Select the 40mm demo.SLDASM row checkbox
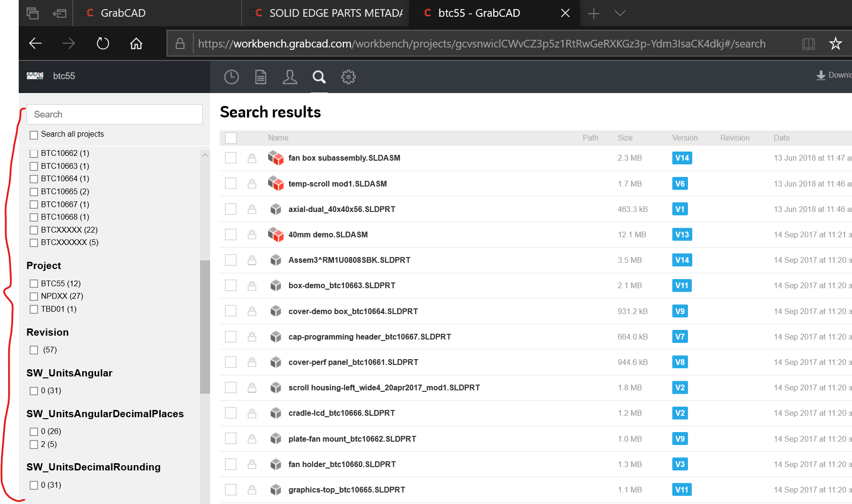The image size is (852, 504). tap(231, 234)
